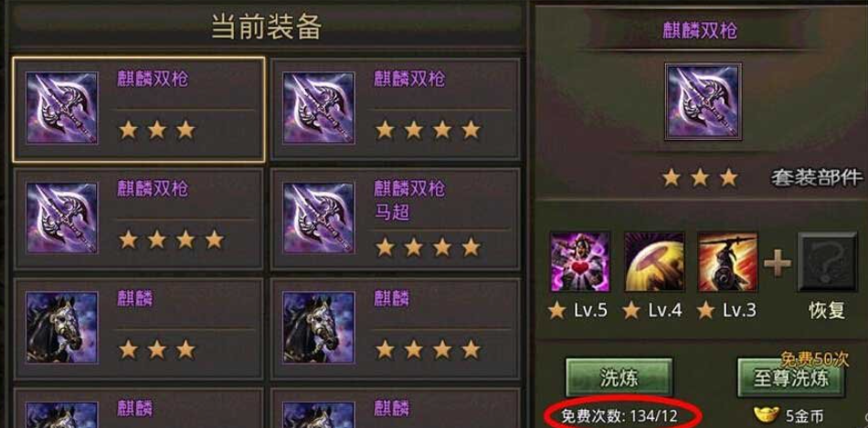Click the 马超 equipped 麒麟双枪 icon
Viewport: 868px width, 428px height.
[x=319, y=218]
